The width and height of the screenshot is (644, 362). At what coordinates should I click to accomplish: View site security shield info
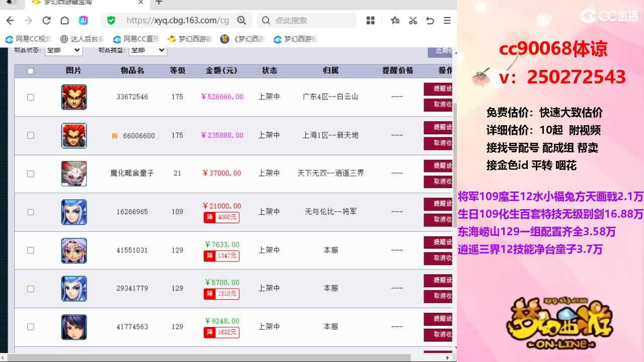point(111,21)
